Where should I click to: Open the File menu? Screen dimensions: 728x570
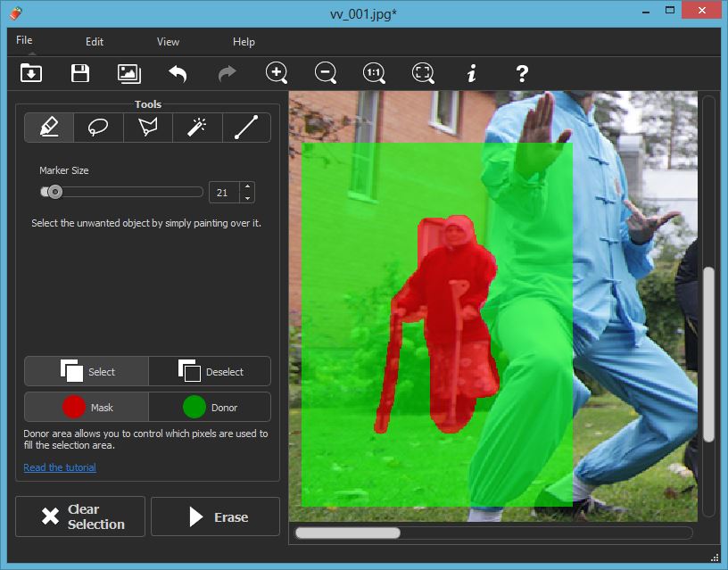(x=24, y=41)
